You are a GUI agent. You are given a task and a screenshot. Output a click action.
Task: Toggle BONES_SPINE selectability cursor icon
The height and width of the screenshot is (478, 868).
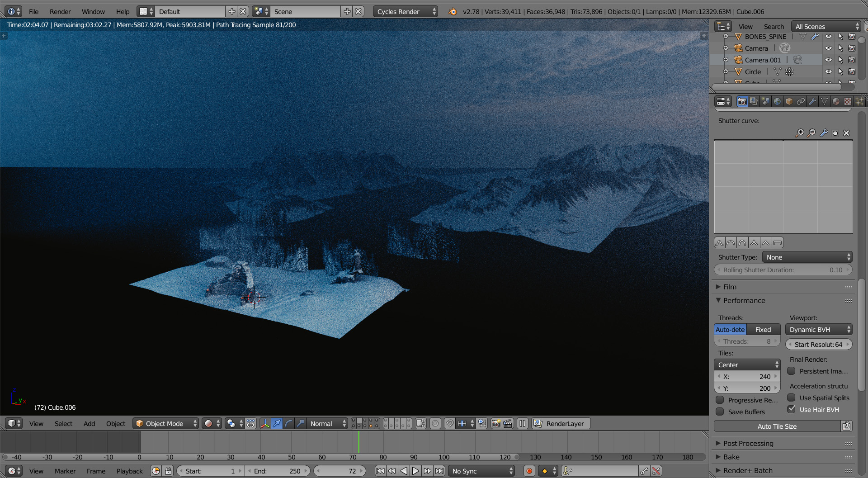click(840, 36)
